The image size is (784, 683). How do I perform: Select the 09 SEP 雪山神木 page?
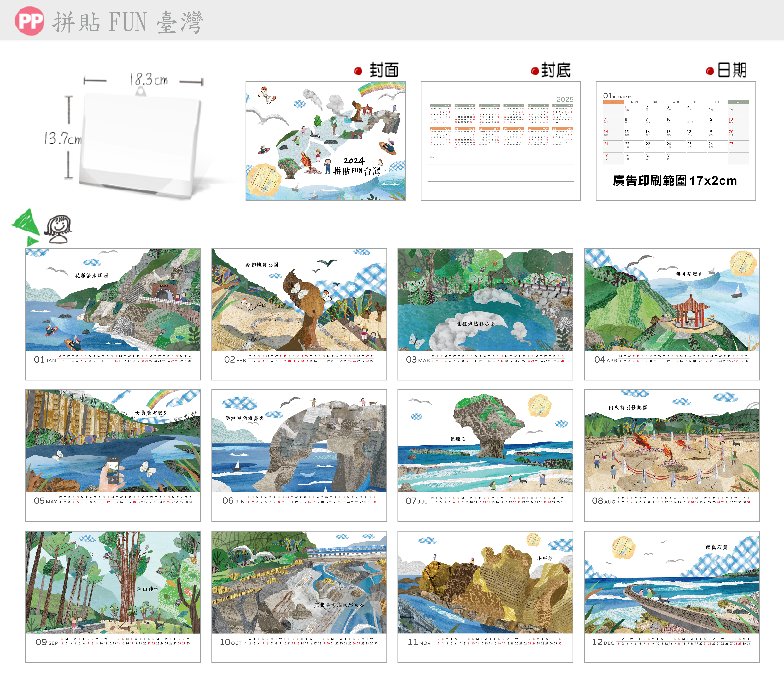pyautogui.click(x=113, y=597)
